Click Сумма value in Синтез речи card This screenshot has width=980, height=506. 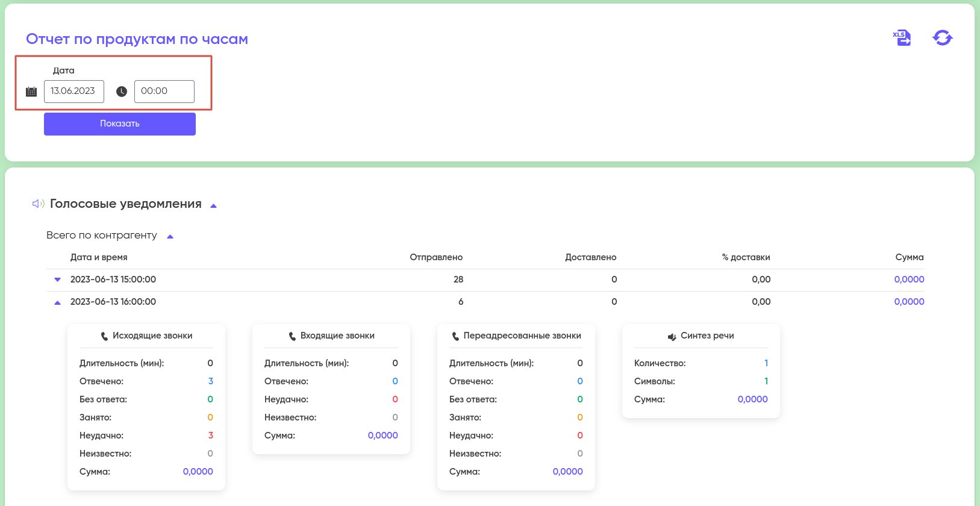pyautogui.click(x=752, y=399)
